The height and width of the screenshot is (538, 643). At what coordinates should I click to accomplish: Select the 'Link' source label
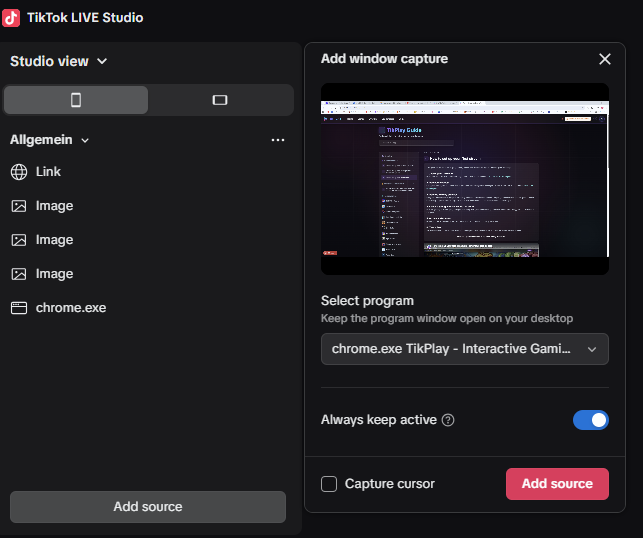tap(48, 171)
